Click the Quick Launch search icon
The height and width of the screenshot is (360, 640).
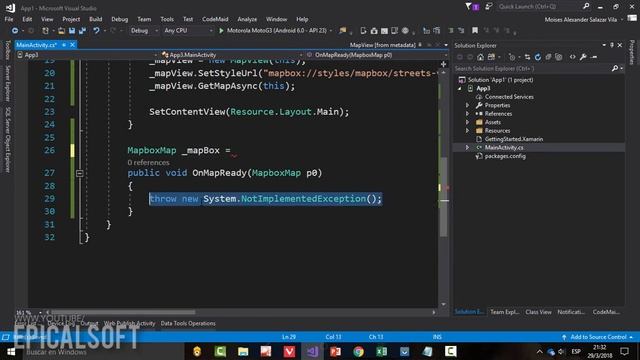point(586,6)
